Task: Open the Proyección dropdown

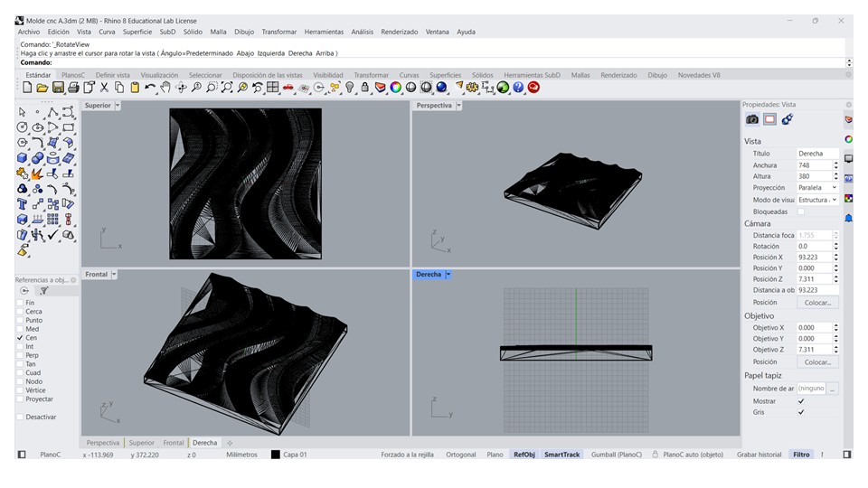Action: (817, 188)
